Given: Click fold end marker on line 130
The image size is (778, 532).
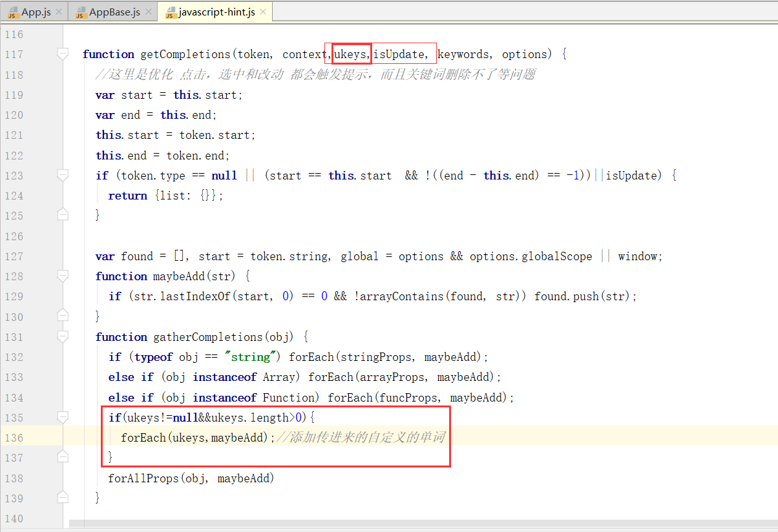Looking at the screenshot, I should 63,316.
